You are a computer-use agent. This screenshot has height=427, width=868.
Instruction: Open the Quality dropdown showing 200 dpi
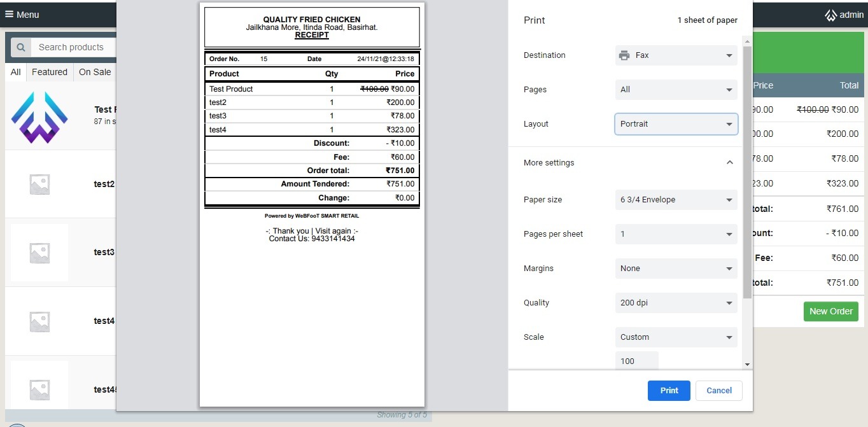pyautogui.click(x=676, y=303)
